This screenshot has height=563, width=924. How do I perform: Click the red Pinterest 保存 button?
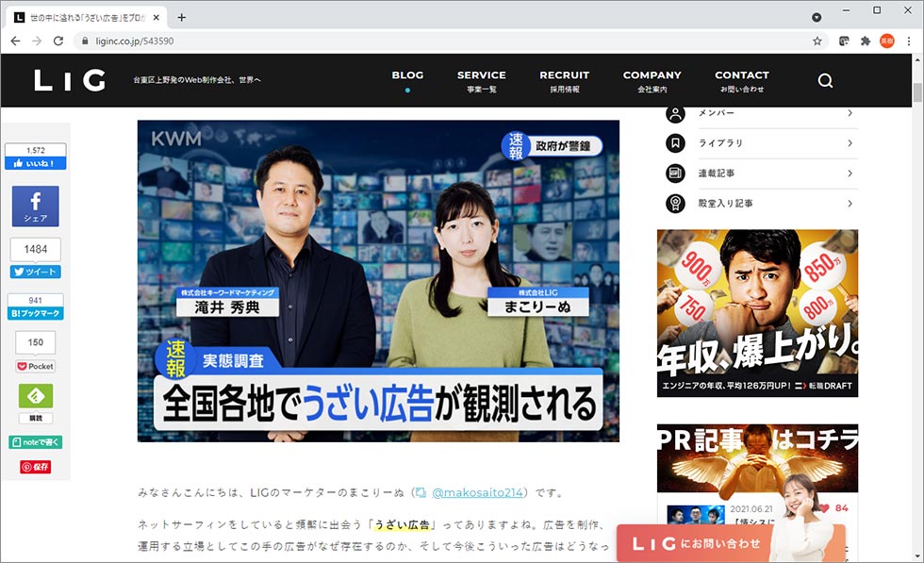click(x=36, y=467)
